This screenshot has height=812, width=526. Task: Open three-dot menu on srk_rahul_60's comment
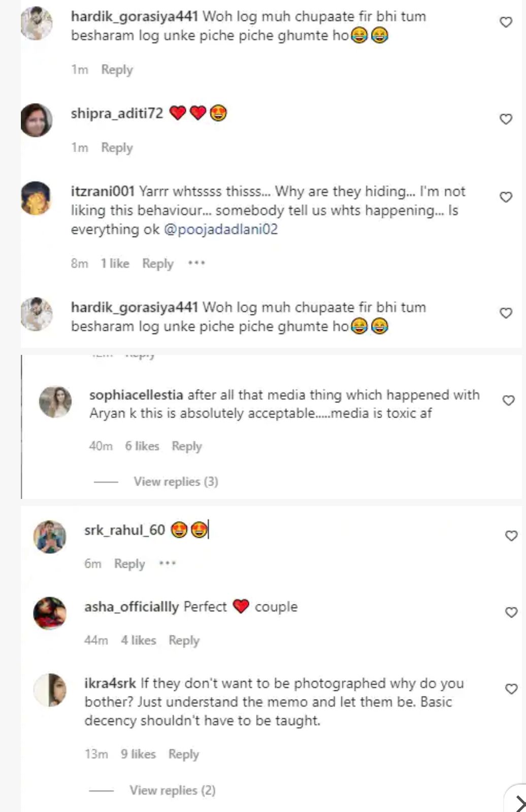pyautogui.click(x=168, y=563)
